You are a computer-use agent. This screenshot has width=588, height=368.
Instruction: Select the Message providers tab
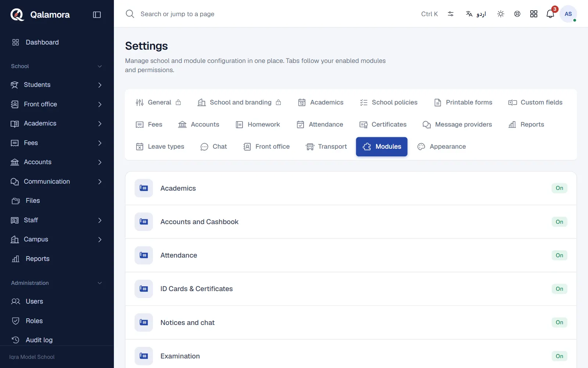[x=457, y=124]
